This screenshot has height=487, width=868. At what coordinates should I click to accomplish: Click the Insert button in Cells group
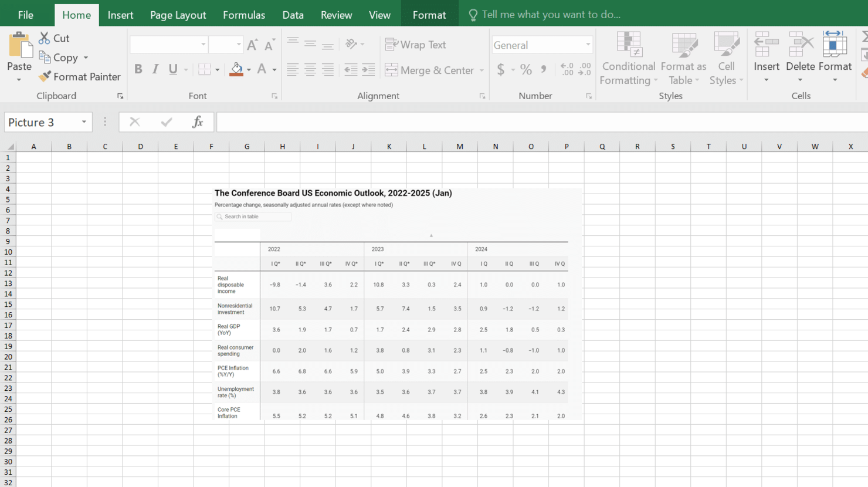coord(766,56)
